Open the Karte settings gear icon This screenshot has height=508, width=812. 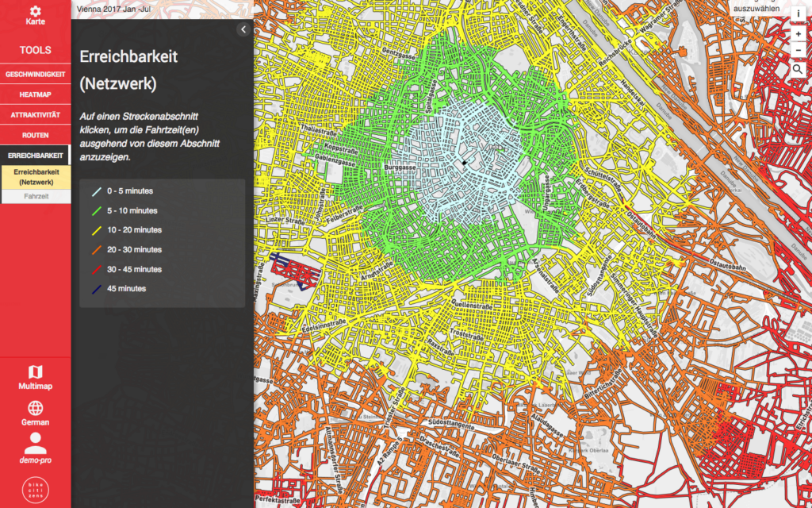[35, 11]
